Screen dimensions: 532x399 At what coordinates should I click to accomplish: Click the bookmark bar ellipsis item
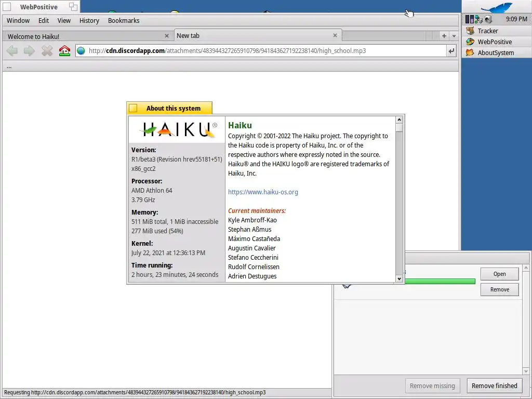click(x=9, y=66)
